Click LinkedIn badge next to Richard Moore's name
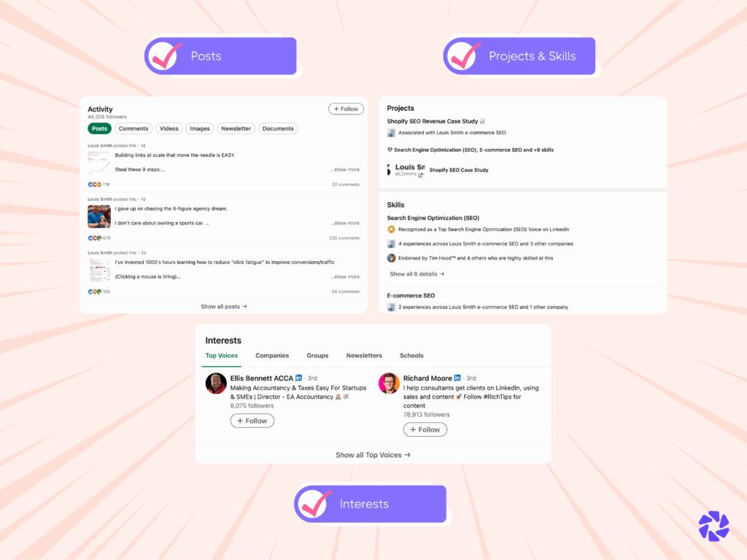Image resolution: width=747 pixels, height=560 pixels. [457, 378]
